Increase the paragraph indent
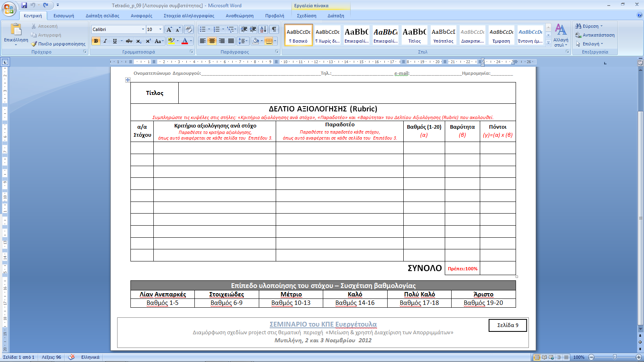644x362 pixels. [253, 29]
